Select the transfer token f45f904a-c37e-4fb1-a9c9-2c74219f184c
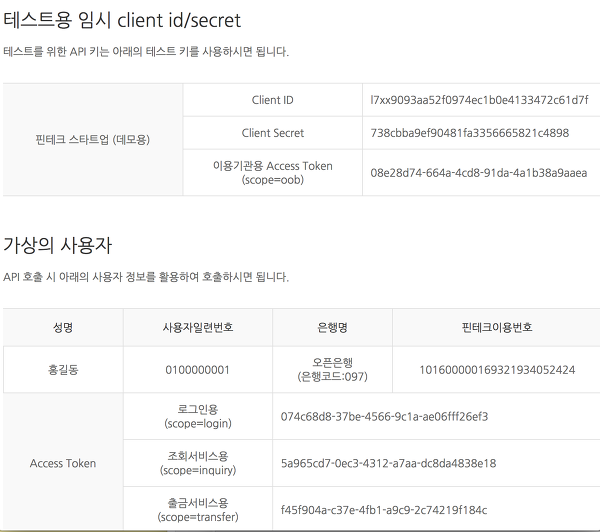The height and width of the screenshot is (532, 600). coord(384,510)
